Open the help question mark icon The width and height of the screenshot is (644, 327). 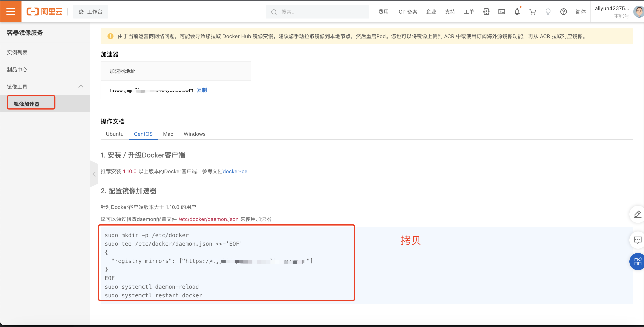point(564,11)
